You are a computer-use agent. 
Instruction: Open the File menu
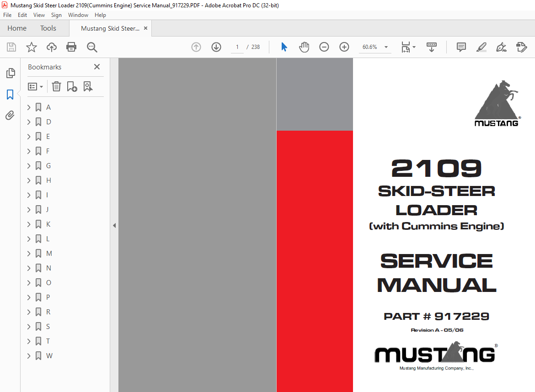[7, 15]
